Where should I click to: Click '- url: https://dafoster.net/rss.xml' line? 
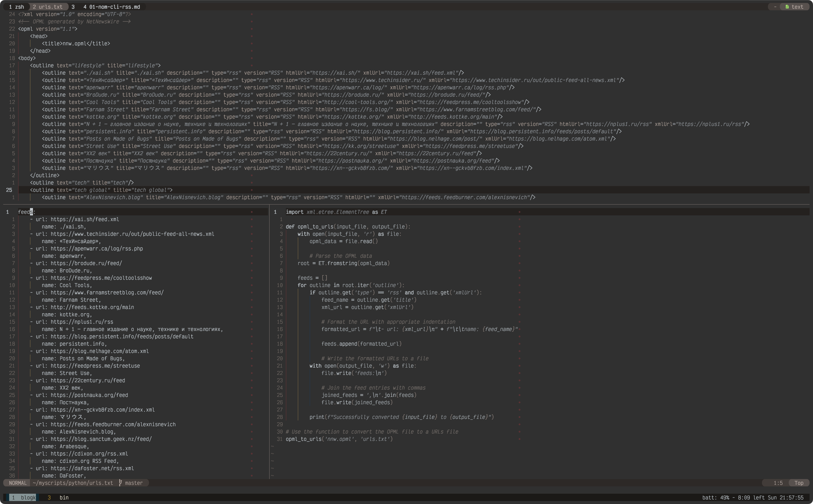pos(82,468)
